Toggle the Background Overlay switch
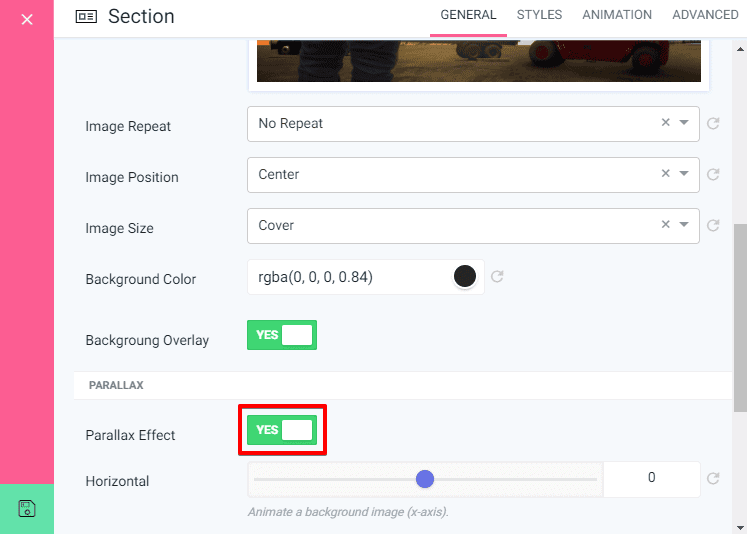This screenshot has height=534, width=747. pos(282,335)
